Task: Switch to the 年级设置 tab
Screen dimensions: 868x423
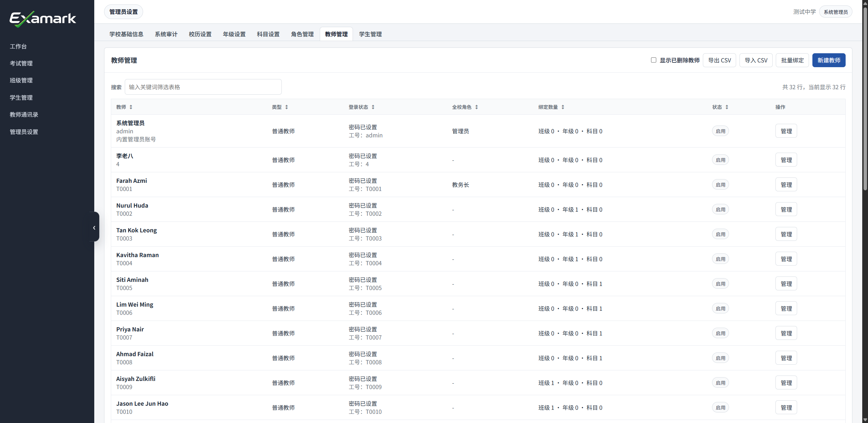Action: 234,34
